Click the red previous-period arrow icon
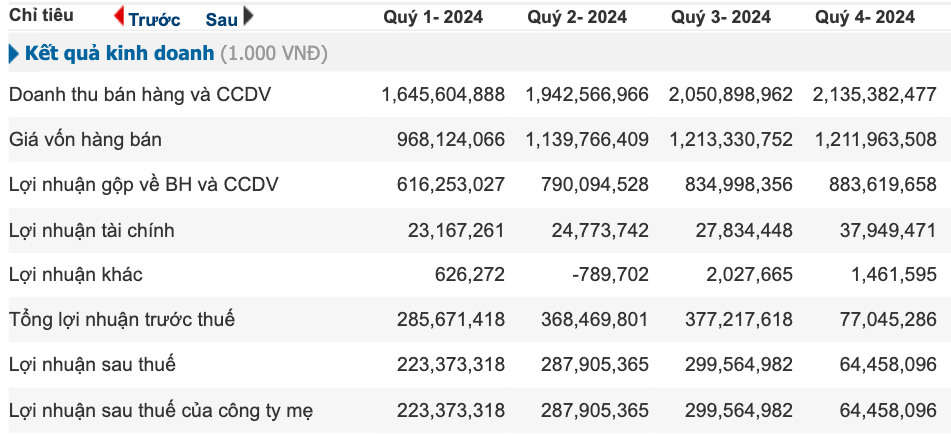951x435 pixels. pyautogui.click(x=119, y=16)
